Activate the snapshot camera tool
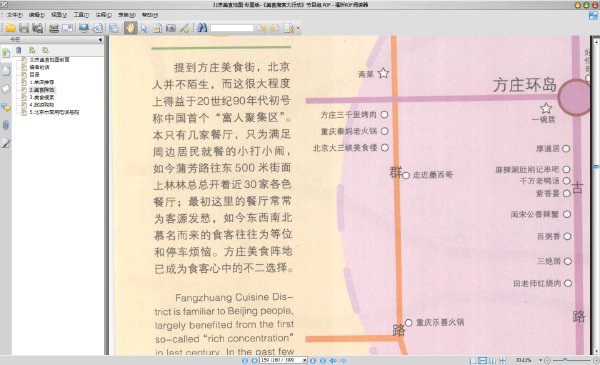Viewport: 600px width, 365px height. click(171, 28)
